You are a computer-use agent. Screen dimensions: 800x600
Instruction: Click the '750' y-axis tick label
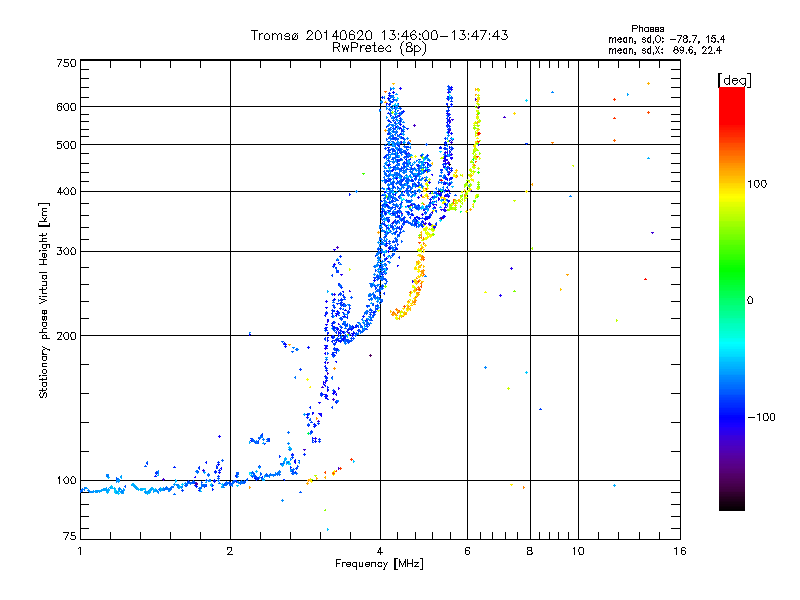coord(67,63)
